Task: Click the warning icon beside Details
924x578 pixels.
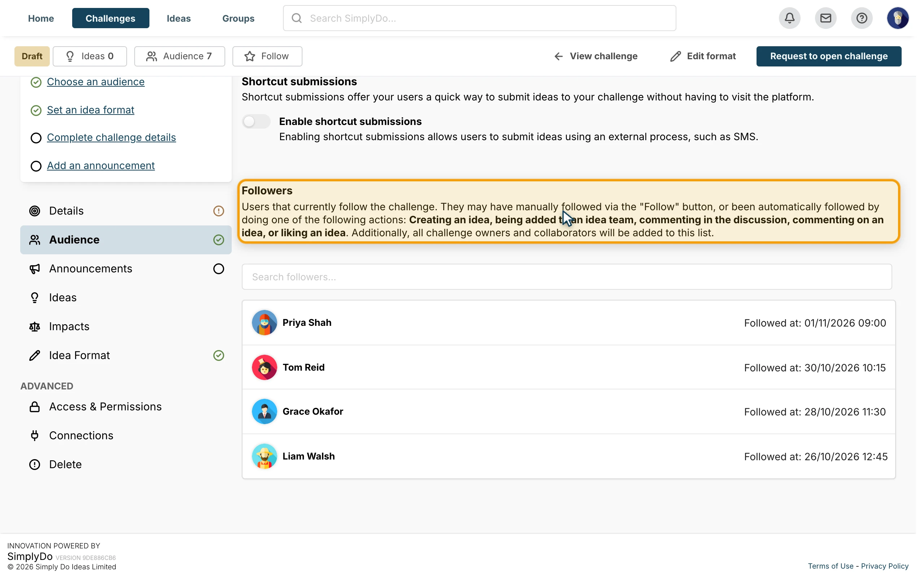Action: click(x=218, y=211)
